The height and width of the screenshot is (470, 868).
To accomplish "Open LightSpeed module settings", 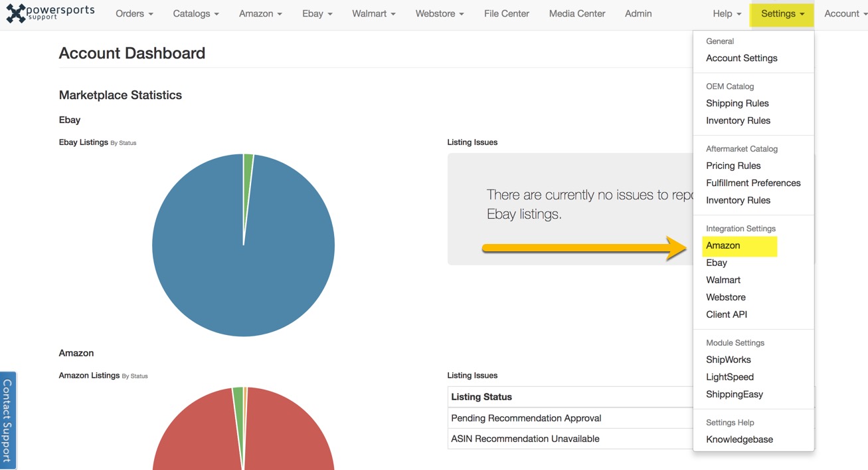I will click(730, 377).
